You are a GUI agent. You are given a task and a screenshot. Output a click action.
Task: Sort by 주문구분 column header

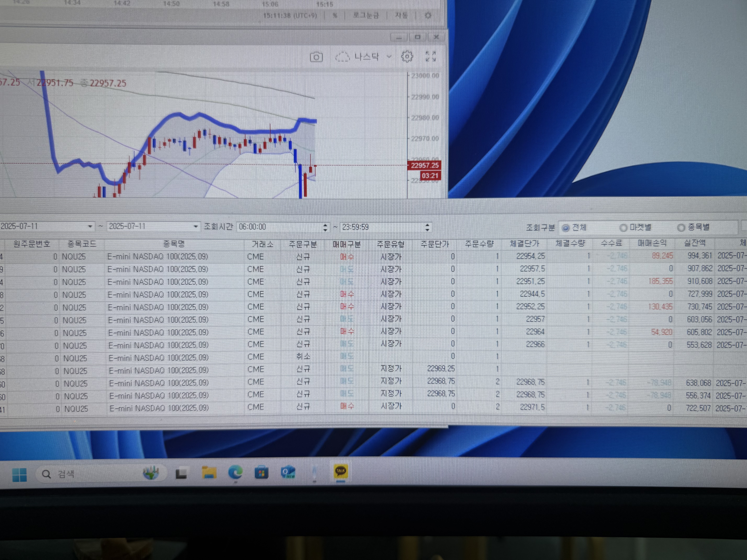pos(303,244)
